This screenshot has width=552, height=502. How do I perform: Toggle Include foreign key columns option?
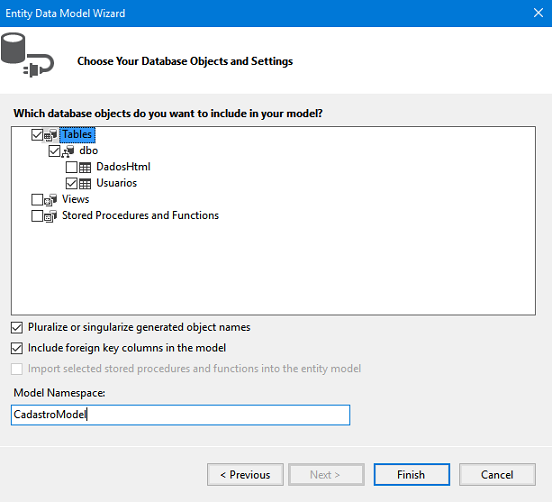tap(17, 349)
